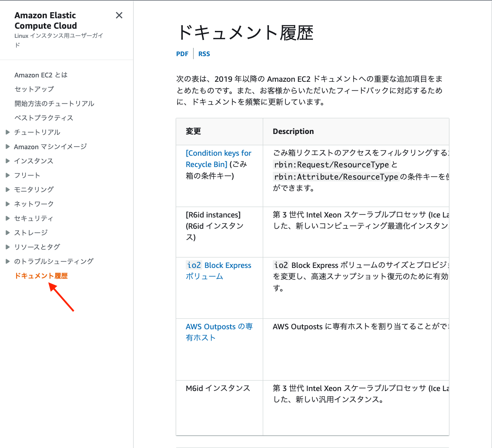The height and width of the screenshot is (448, 492).
Task: Expand the インスタンス section arrow
Action: [x=8, y=161]
